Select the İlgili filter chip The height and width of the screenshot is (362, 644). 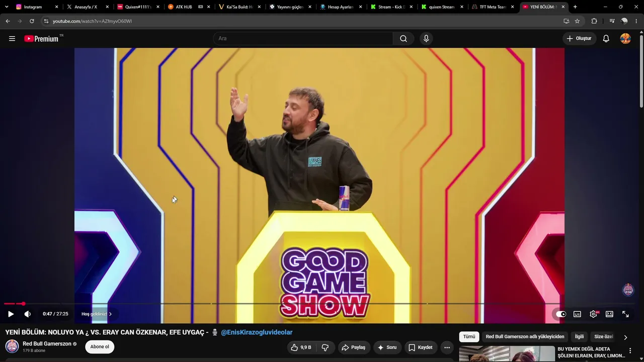pos(579,337)
